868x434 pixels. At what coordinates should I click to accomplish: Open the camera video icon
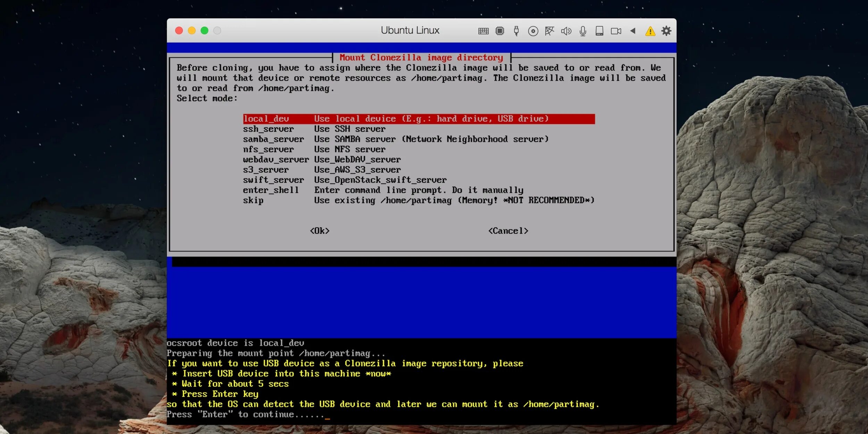tap(616, 31)
